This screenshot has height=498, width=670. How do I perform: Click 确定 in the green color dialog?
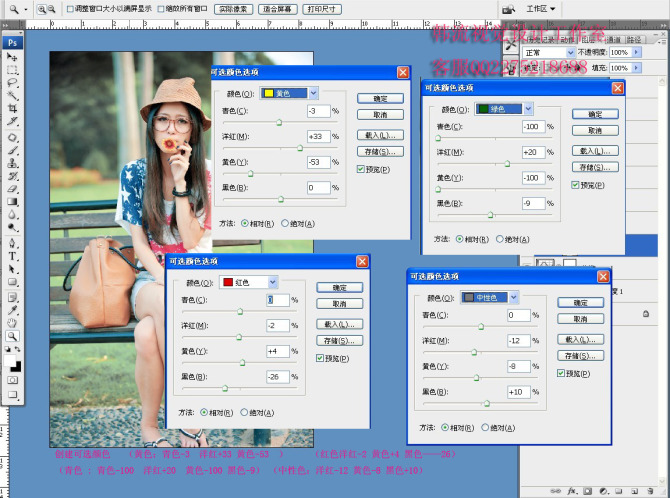coord(595,114)
